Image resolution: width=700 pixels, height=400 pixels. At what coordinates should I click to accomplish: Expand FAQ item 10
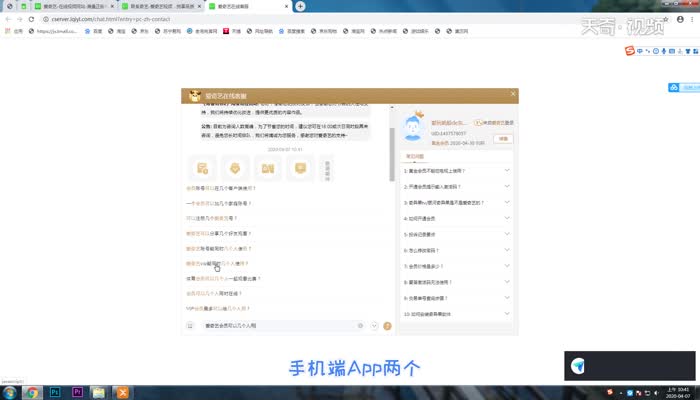[x=456, y=314]
